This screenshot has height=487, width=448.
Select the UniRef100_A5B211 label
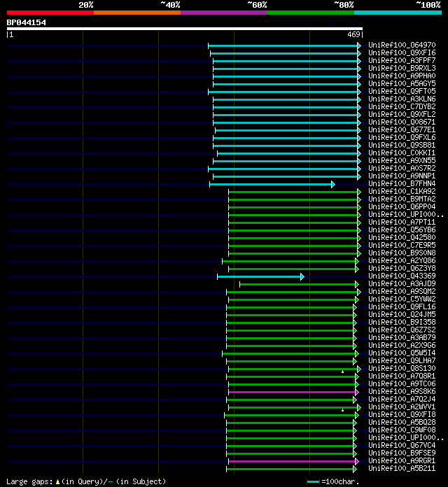point(402,468)
